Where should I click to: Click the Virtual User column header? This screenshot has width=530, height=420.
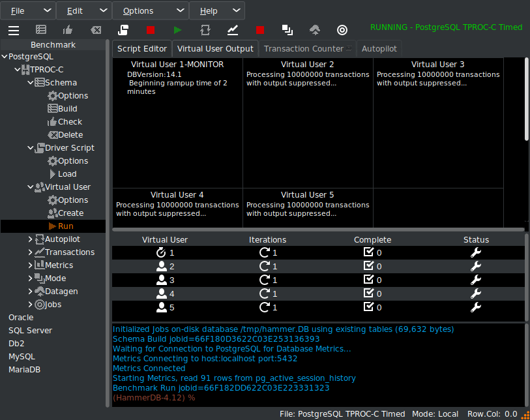[x=165, y=240]
